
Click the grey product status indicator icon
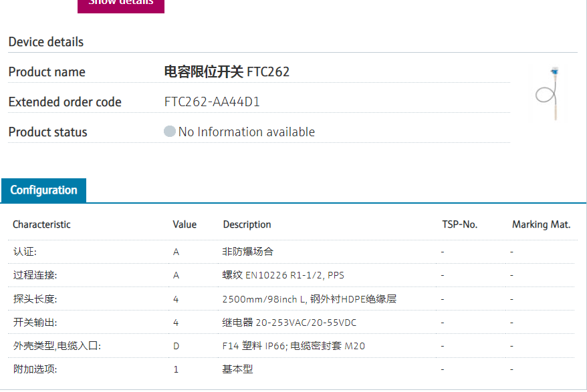click(170, 132)
